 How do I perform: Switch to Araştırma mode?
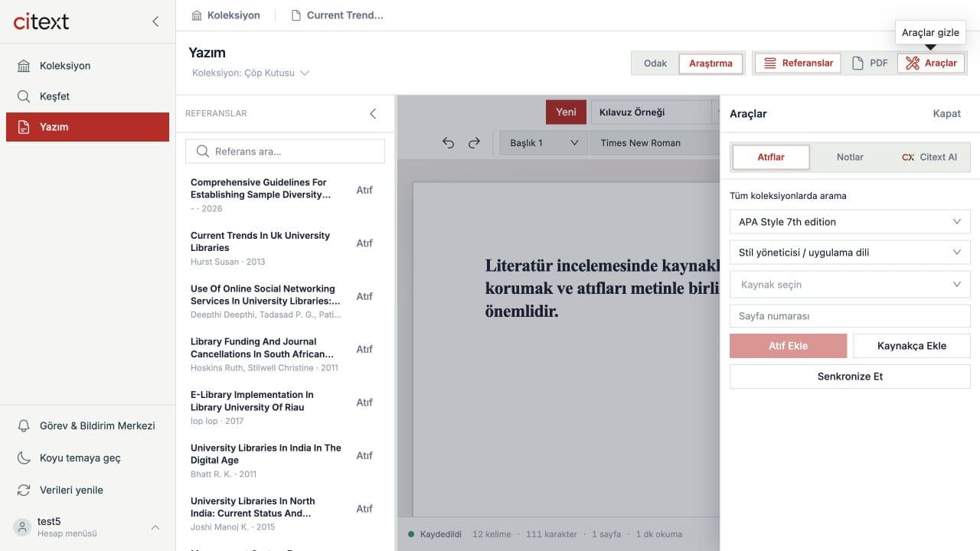click(x=710, y=64)
